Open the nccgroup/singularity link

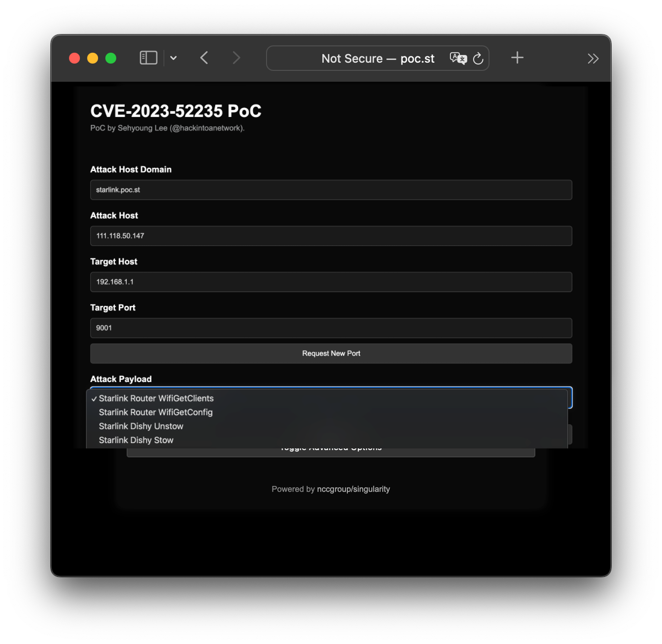click(353, 489)
